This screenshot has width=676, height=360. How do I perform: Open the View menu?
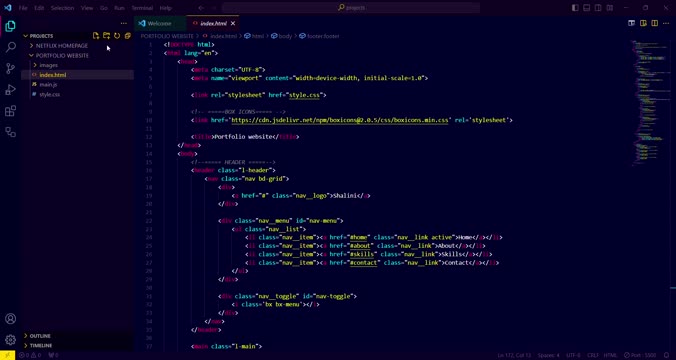click(x=87, y=8)
